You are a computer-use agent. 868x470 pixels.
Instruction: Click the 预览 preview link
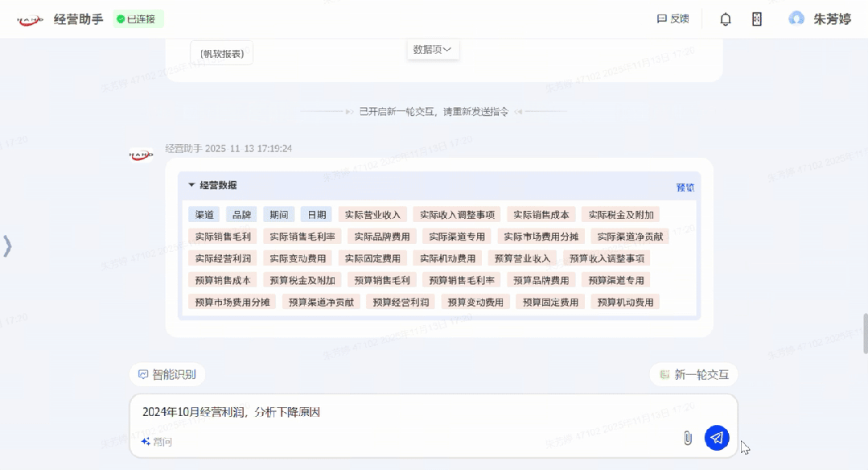(685, 188)
